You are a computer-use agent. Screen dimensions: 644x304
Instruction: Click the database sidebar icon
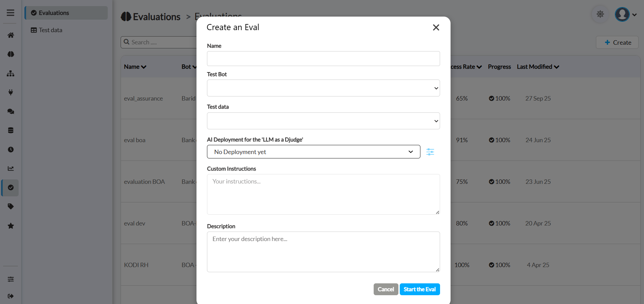coord(11,130)
